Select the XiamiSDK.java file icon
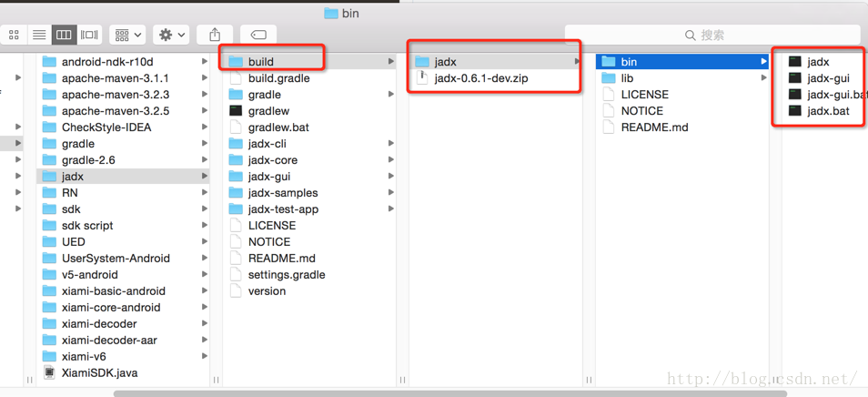 point(50,372)
